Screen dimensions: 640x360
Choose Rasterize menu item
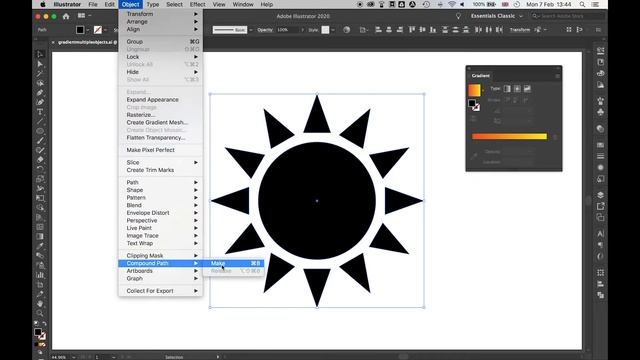click(160, 115)
